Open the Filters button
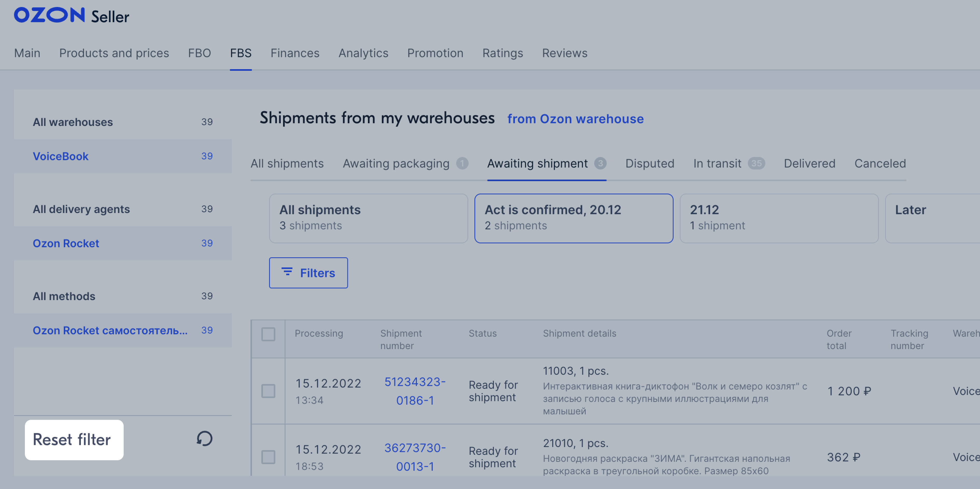The width and height of the screenshot is (980, 489). pyautogui.click(x=308, y=273)
